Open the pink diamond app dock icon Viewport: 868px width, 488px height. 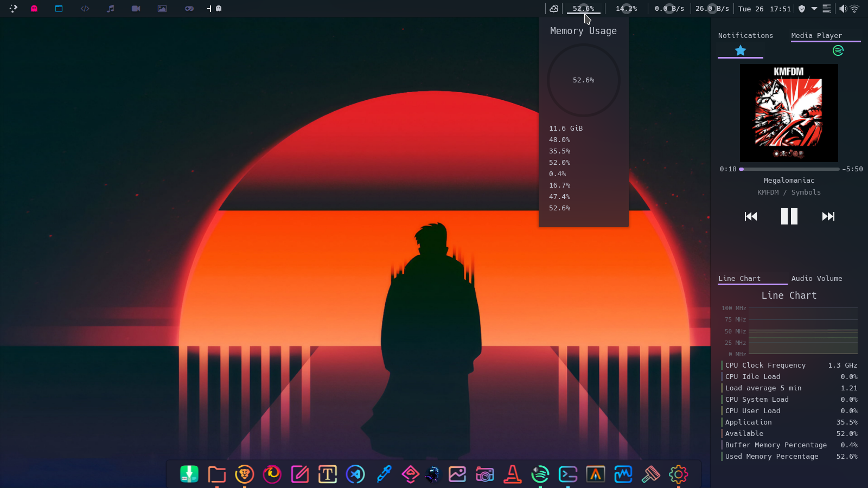point(411,474)
